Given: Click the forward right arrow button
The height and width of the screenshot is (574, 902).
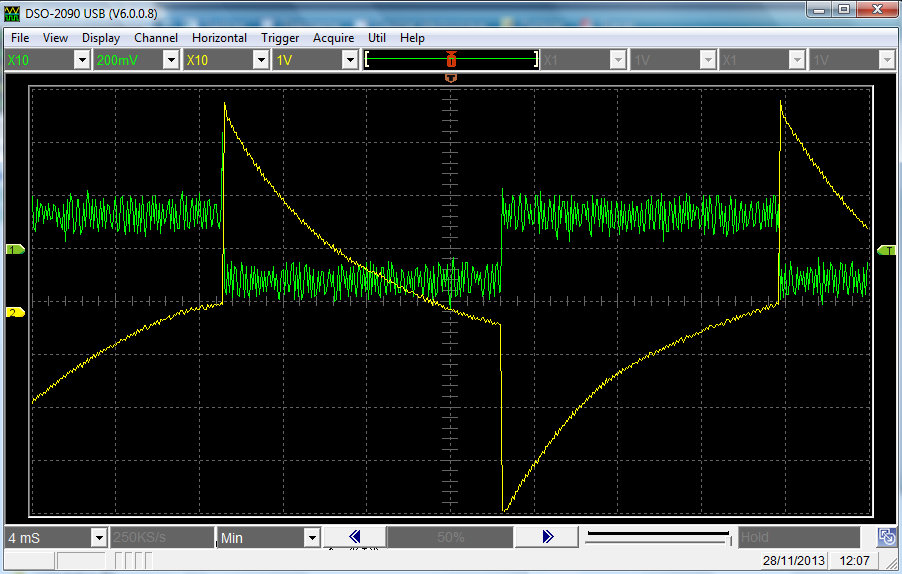Looking at the screenshot, I should 547,537.
